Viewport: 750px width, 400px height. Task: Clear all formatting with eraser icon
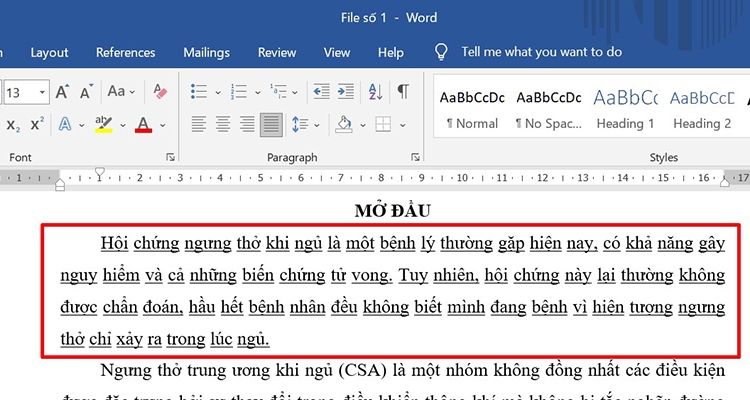tap(160, 91)
